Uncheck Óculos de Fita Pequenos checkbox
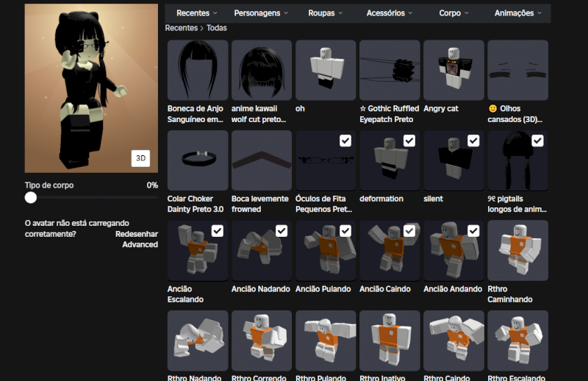This screenshot has height=381, width=588. point(345,140)
